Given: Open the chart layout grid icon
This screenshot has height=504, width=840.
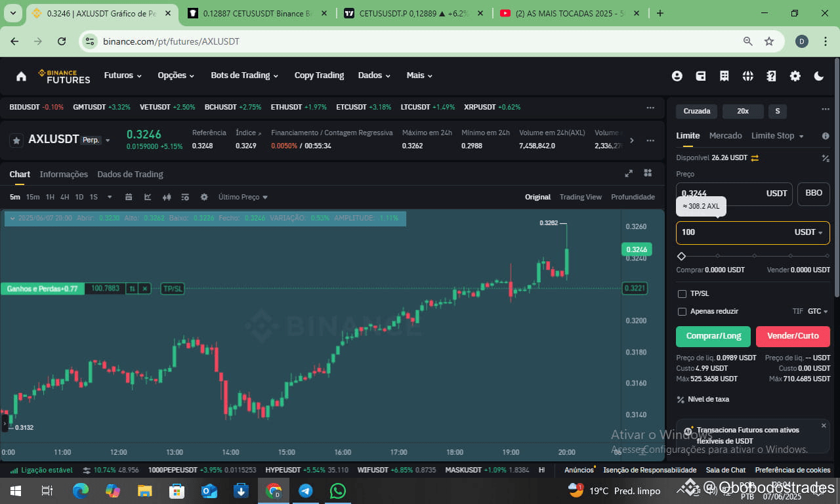Looking at the screenshot, I should pos(648,173).
